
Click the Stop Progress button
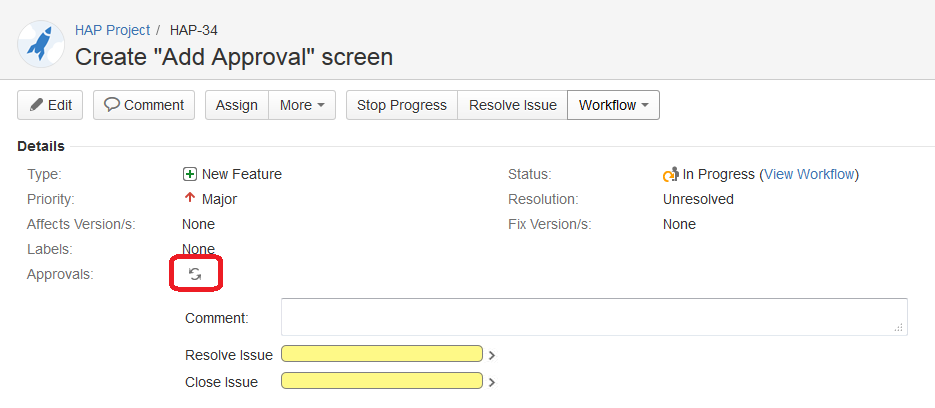[x=401, y=105]
